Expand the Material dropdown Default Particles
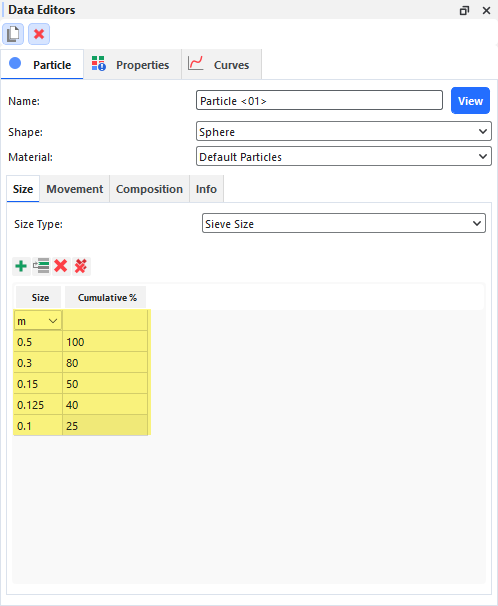Screen dimensions: 498x606 click(344, 157)
